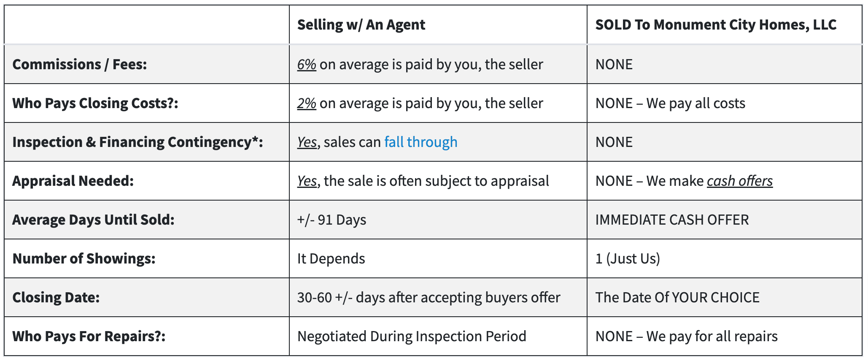
Task: Click the 'It Depends' cell
Action: coord(331,259)
